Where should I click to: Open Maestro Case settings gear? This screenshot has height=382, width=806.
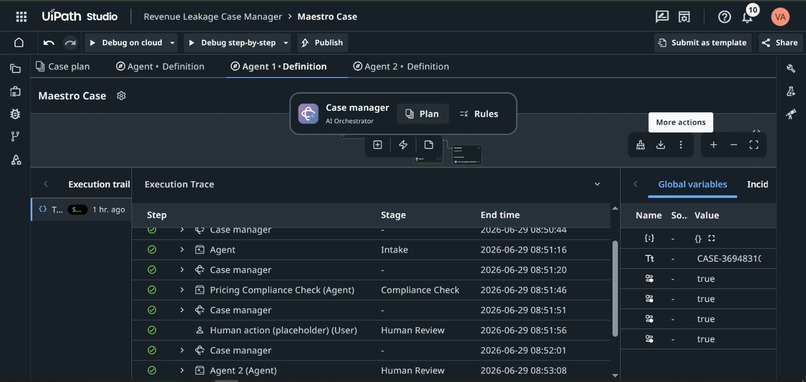121,96
